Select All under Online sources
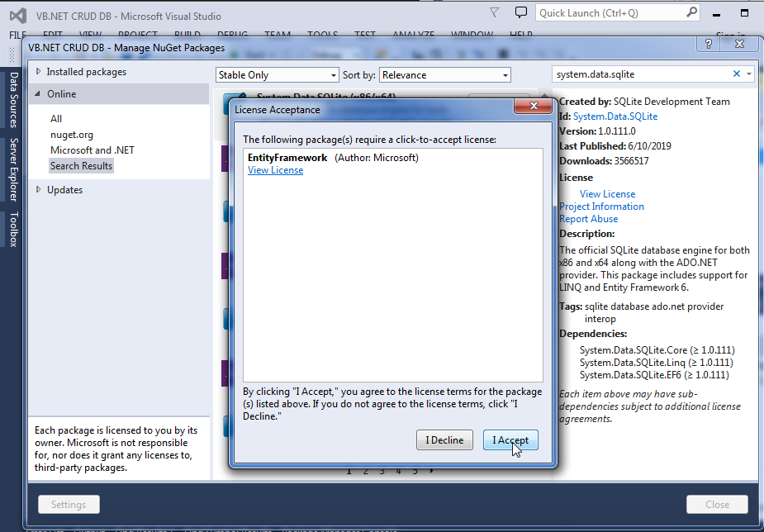The image size is (764, 532). (x=56, y=118)
